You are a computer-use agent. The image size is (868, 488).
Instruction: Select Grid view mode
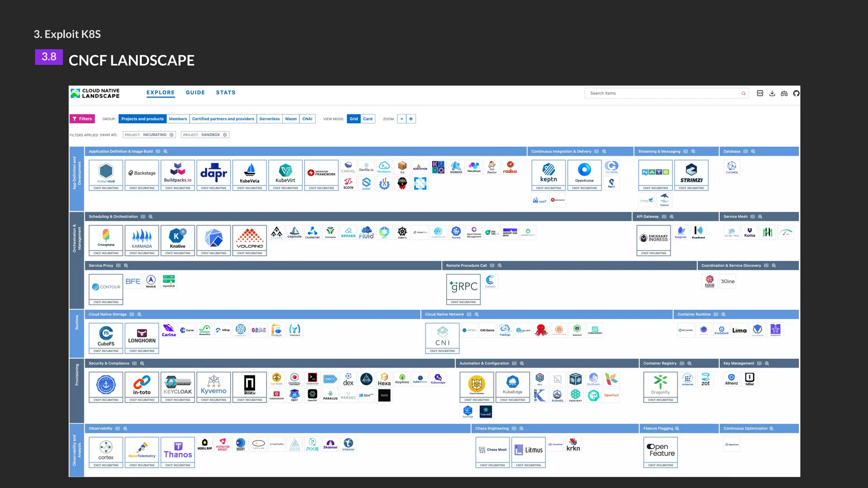click(353, 119)
